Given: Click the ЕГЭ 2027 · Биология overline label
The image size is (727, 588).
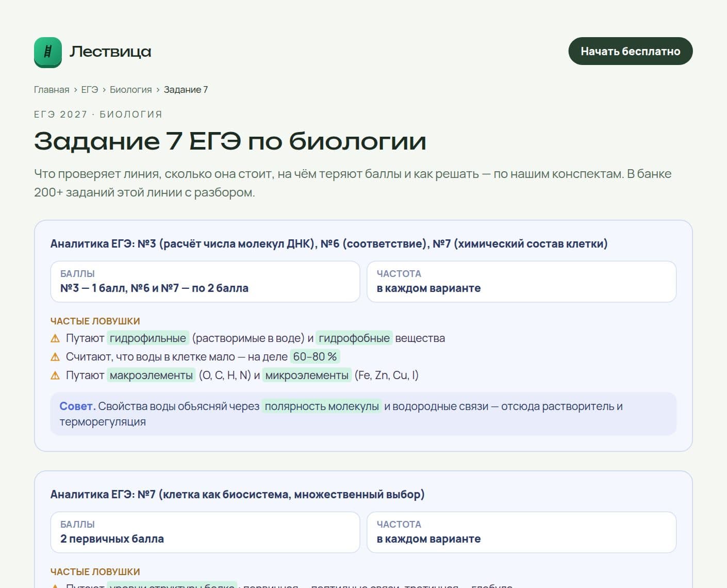Looking at the screenshot, I should pos(98,115).
